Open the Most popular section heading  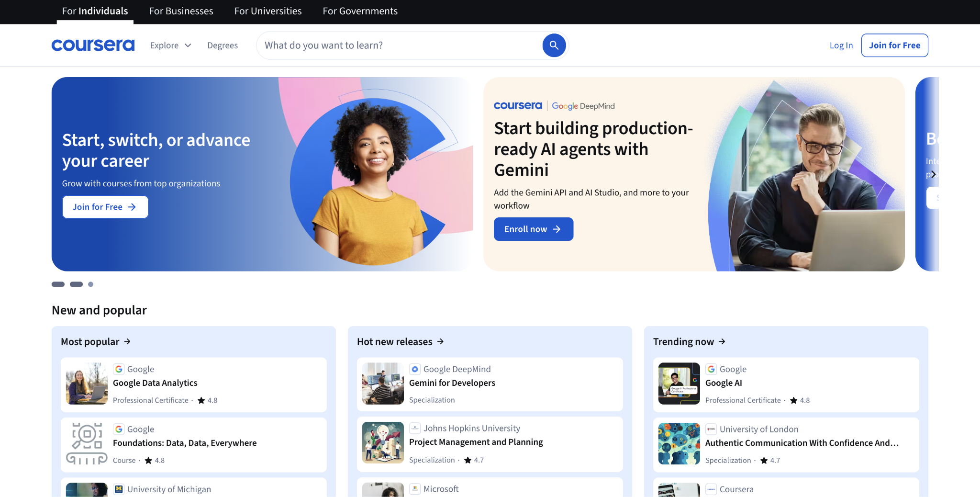[x=96, y=341]
